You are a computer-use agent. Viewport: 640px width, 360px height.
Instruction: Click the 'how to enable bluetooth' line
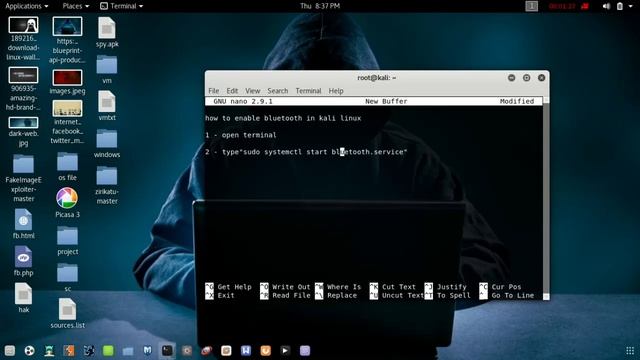pyautogui.click(x=283, y=118)
